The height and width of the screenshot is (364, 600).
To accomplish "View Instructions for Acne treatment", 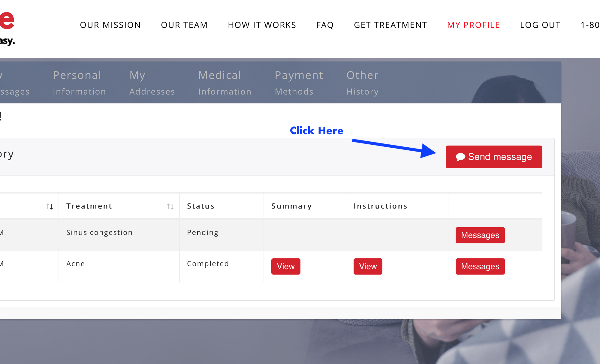I will [x=368, y=266].
